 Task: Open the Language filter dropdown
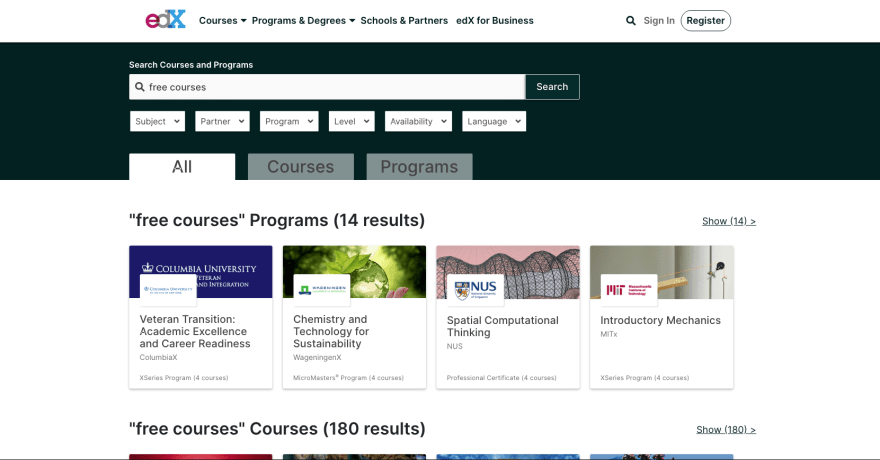click(494, 121)
